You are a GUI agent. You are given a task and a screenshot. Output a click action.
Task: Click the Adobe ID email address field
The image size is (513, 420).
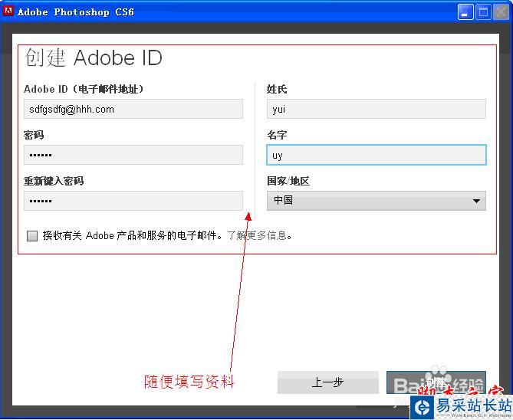133,109
